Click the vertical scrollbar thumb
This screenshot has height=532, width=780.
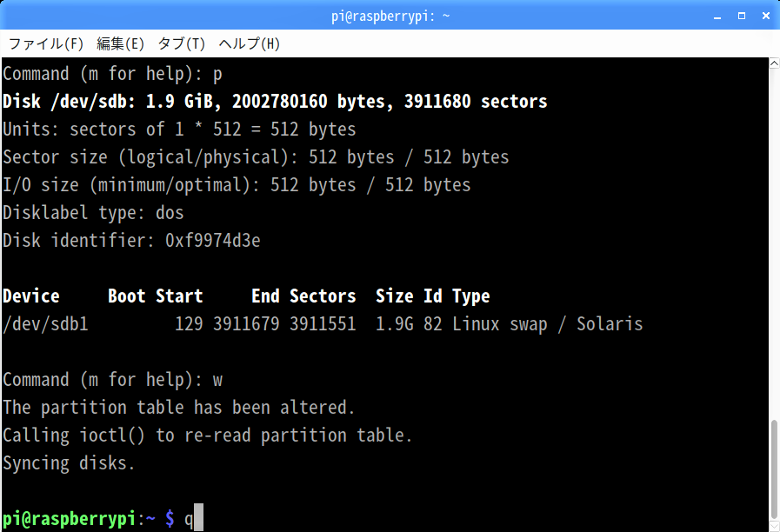pos(774,469)
